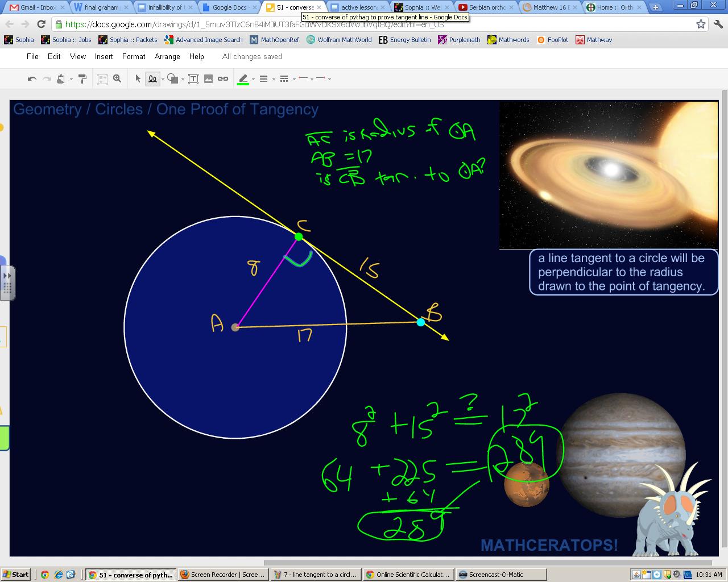Open the Purplemath bookmark
Image resolution: width=728 pixels, height=582 pixels.
click(459, 40)
